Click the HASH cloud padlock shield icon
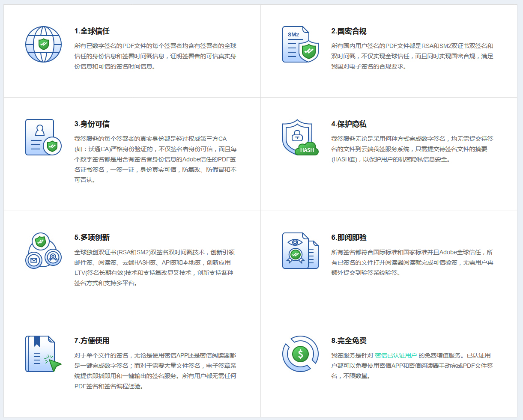The width and height of the screenshot is (523, 420). tap(300, 137)
